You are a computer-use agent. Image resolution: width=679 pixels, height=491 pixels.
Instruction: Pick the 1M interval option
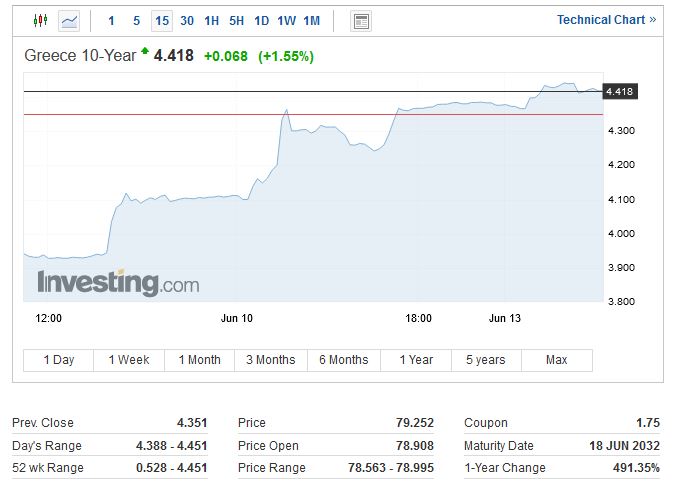(311, 20)
